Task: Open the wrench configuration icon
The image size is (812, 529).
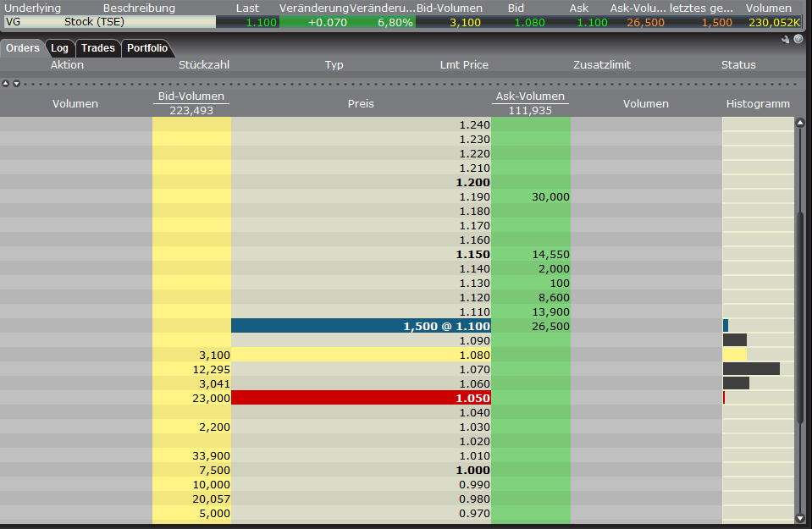Action: click(x=786, y=39)
